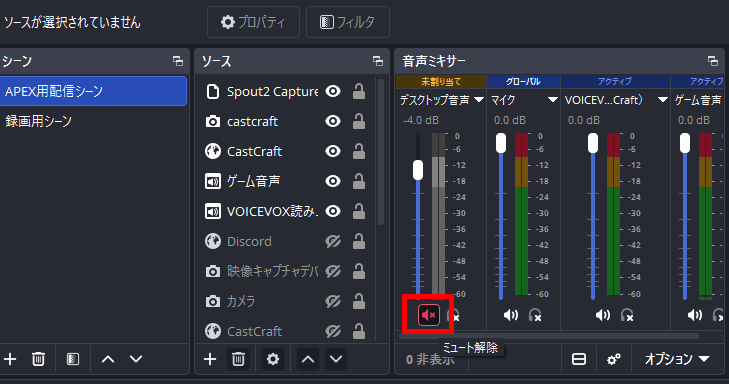Mute the VOICEV...Craft) channel
729x384 pixels.
603,315
